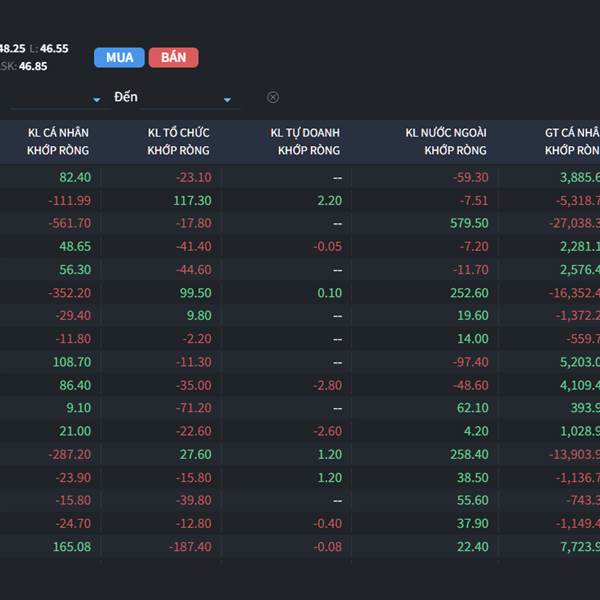Select the 22.40 foreign volume cell
This screenshot has width=600, height=600.
pos(473,546)
